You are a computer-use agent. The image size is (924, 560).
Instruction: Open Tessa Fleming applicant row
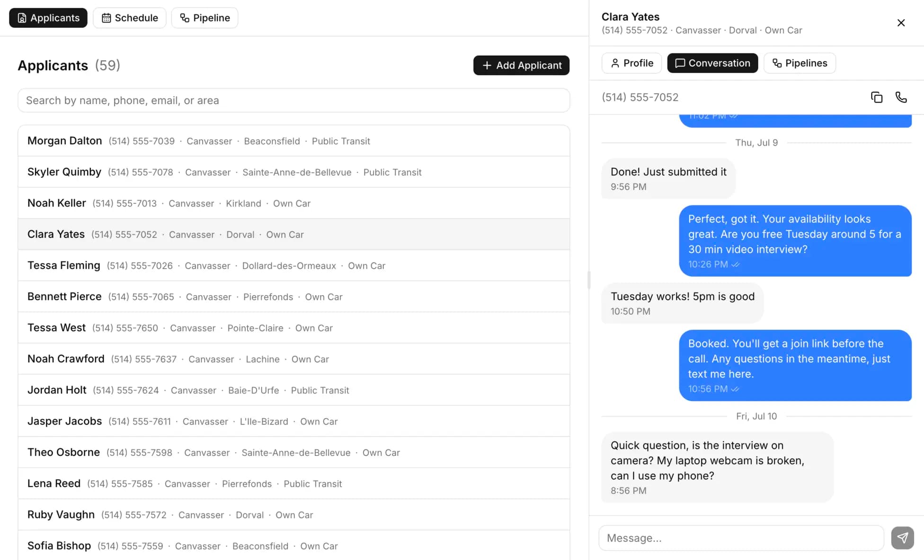[293, 266]
